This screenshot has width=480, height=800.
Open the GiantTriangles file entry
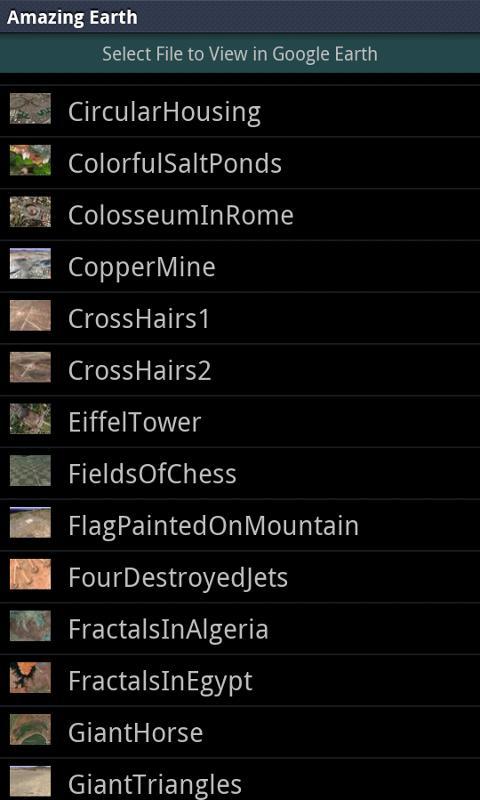point(240,780)
